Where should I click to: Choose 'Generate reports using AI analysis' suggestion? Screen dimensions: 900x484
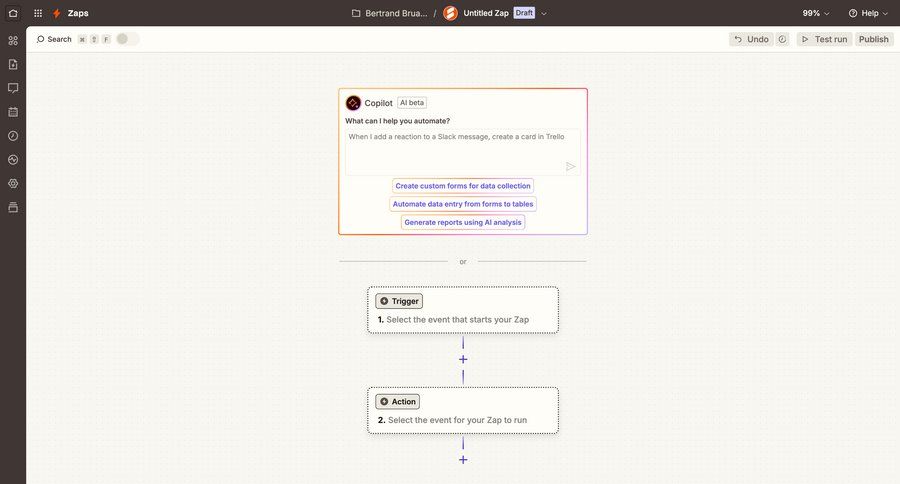463,222
